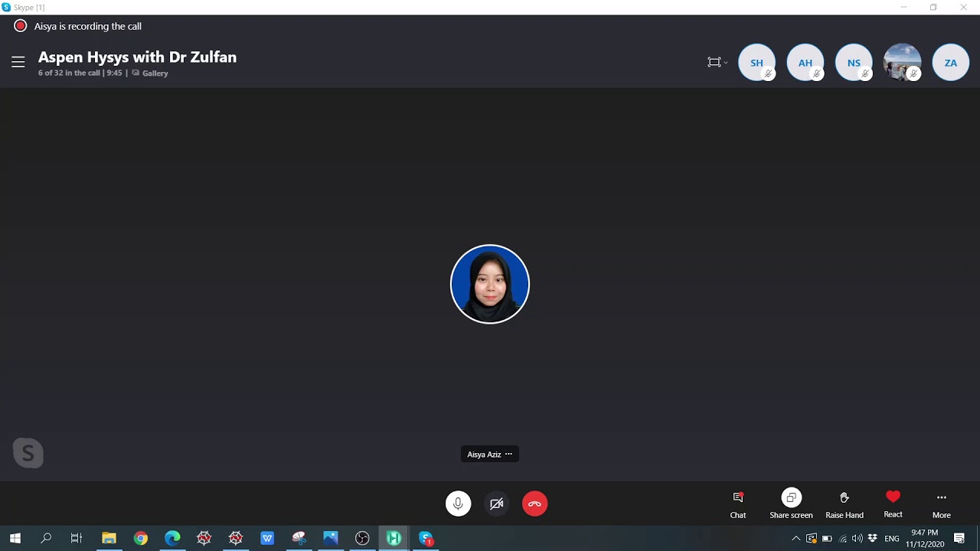Open Task View on the taskbar

point(77,539)
